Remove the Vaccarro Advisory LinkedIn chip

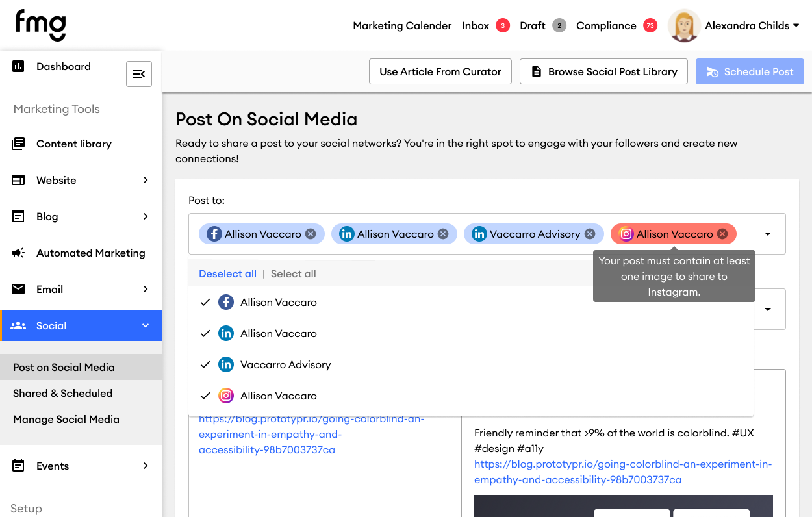[x=589, y=234]
